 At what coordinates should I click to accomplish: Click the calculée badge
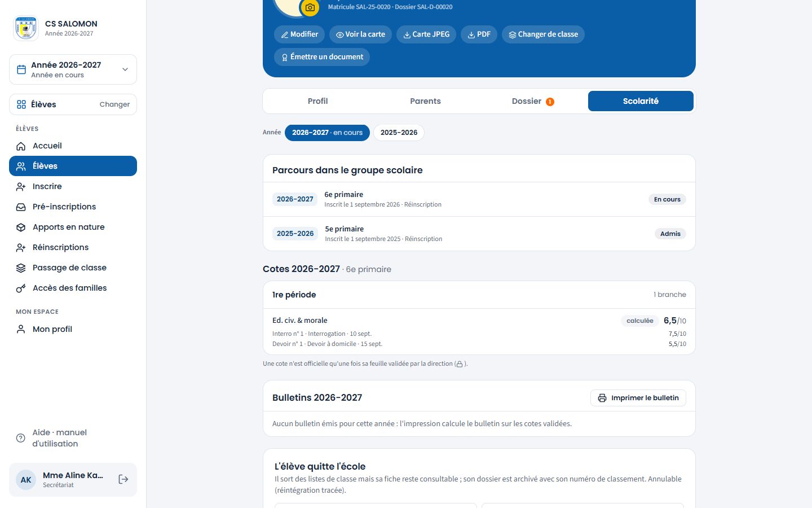640,321
